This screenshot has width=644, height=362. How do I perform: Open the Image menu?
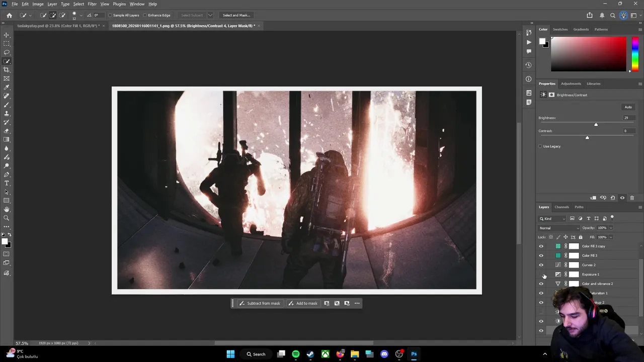tap(38, 4)
